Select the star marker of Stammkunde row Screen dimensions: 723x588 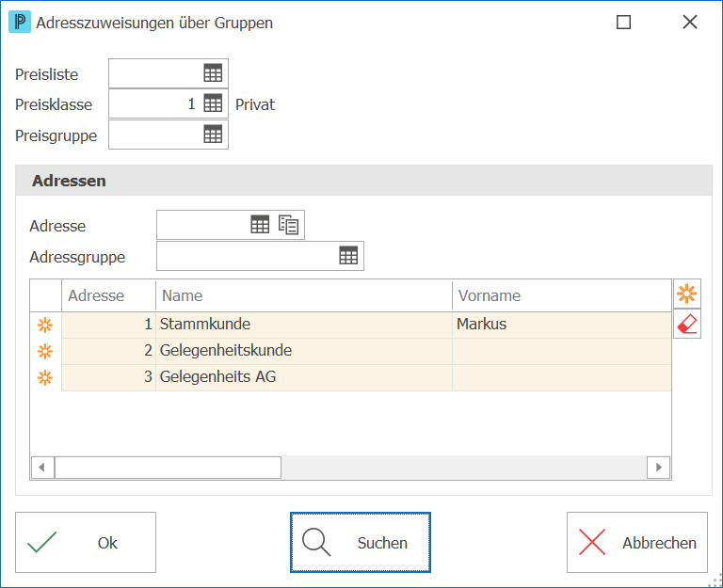coord(45,326)
